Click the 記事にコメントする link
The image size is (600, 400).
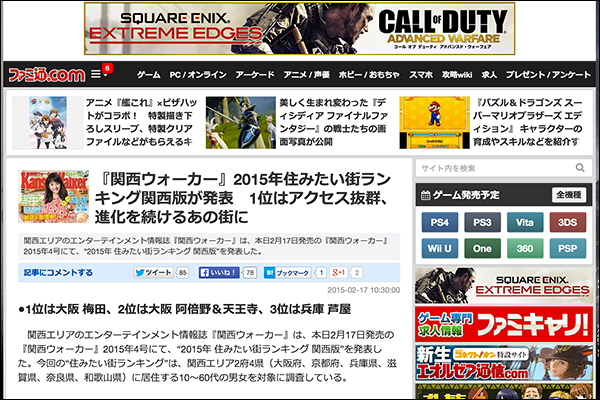tap(58, 272)
